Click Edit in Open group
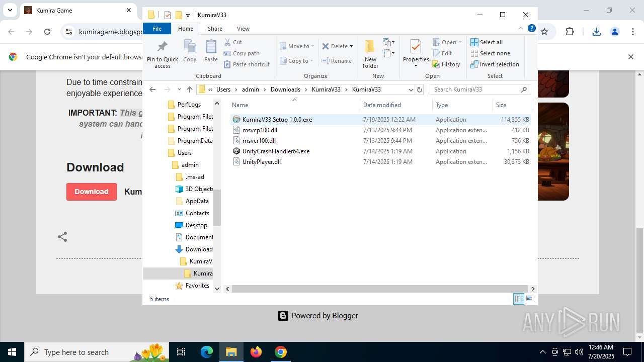This screenshot has height=362, width=644. 442,53
